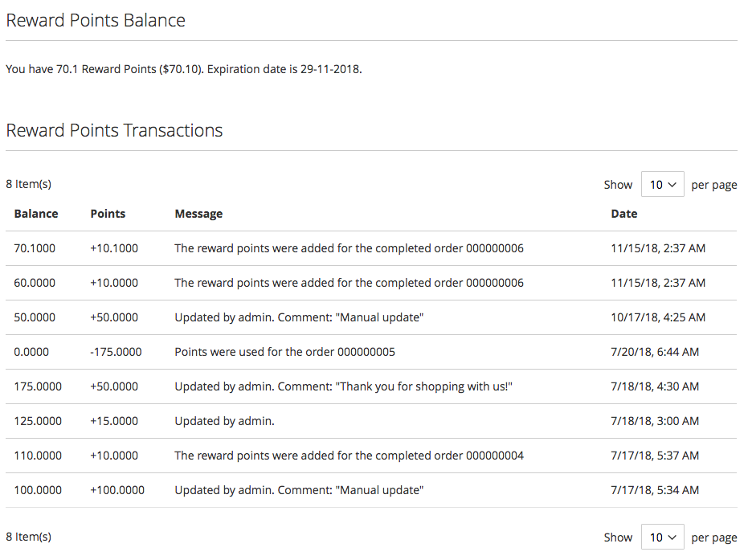The width and height of the screenshot is (748, 560).
Task: Click the Reward Points Transactions heading
Action: coord(114,130)
